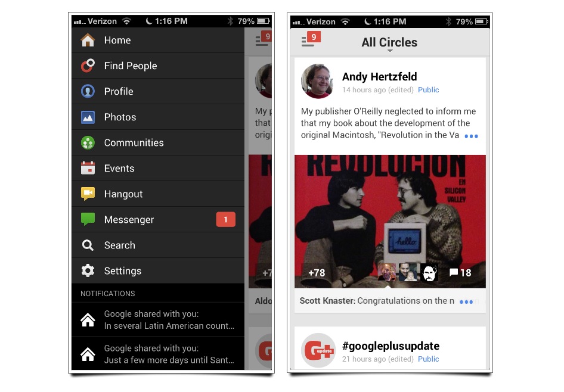Tap the Find People circles icon
564x392 pixels.
(88, 66)
